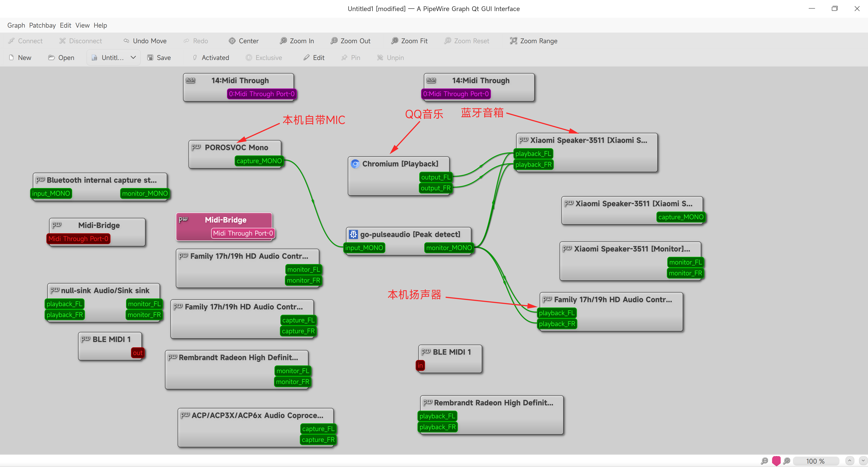Activate Zoom Fit on the graph

pyautogui.click(x=409, y=41)
